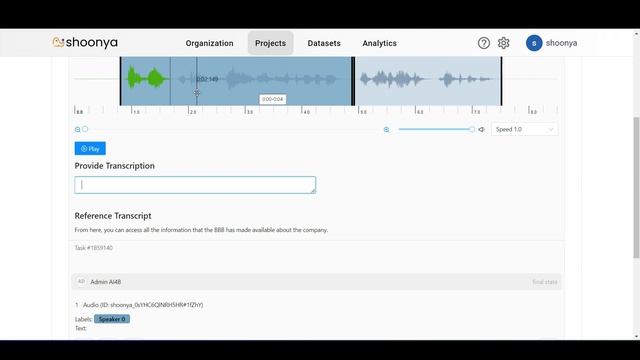Open the settings gear icon

coord(504,43)
